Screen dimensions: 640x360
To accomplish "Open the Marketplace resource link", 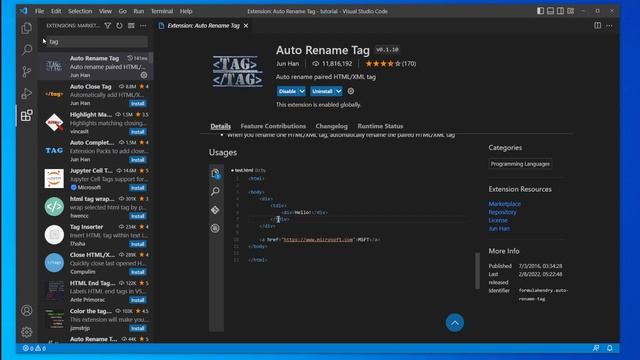I will pyautogui.click(x=504, y=204).
